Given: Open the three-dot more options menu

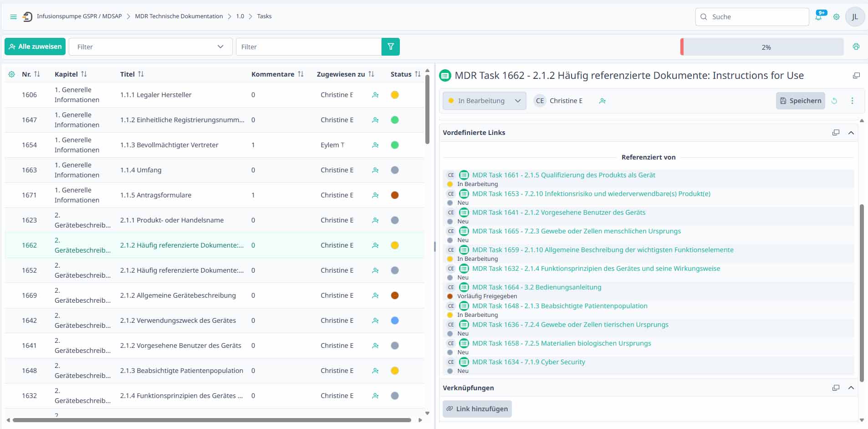Looking at the screenshot, I should [x=852, y=101].
